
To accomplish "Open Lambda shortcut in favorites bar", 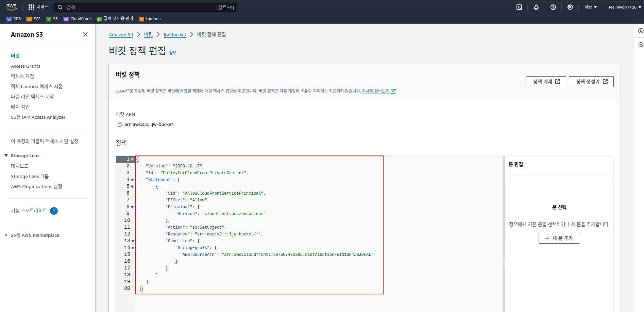I will (150, 19).
